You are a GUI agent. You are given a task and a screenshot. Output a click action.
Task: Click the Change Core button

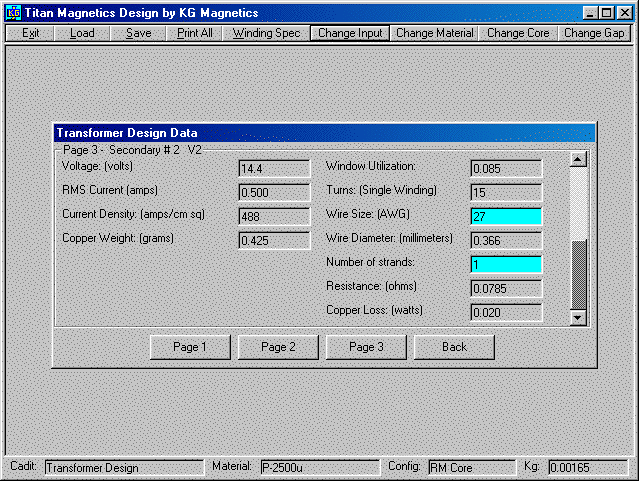[x=518, y=33]
